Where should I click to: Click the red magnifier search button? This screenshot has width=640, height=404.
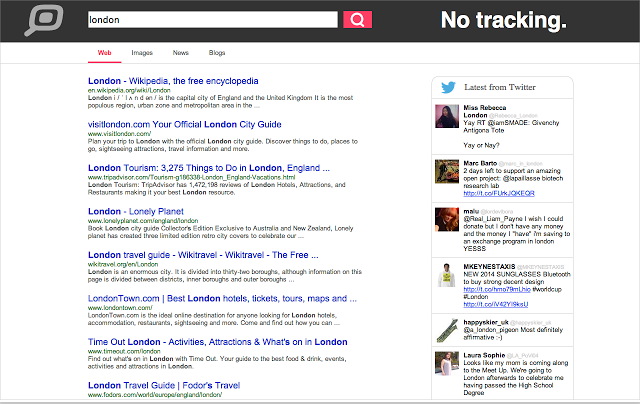click(x=357, y=20)
